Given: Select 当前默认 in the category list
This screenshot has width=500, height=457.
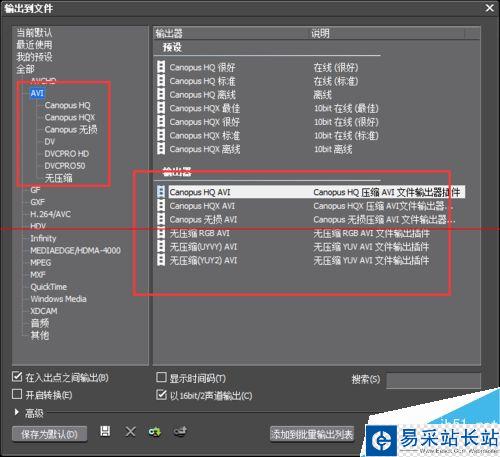Looking at the screenshot, I should (34, 32).
